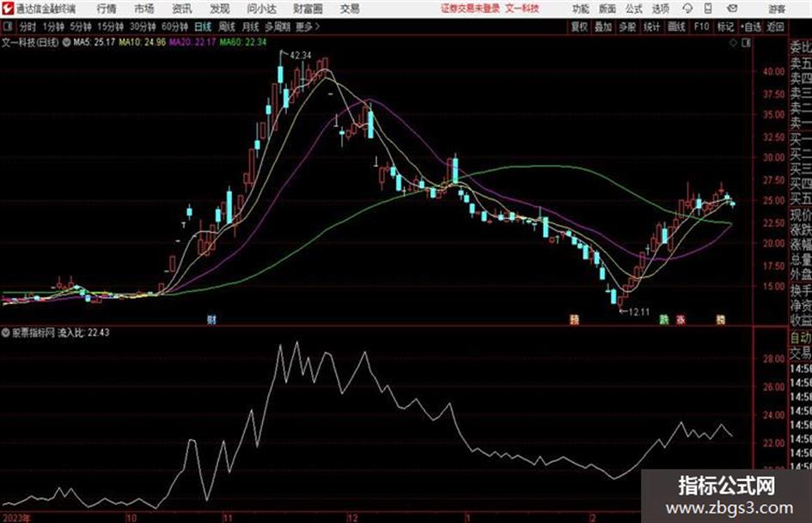The height and width of the screenshot is (523, 812).
Task: Click the indicator settings icon before 股票指标网
Action: point(6,332)
